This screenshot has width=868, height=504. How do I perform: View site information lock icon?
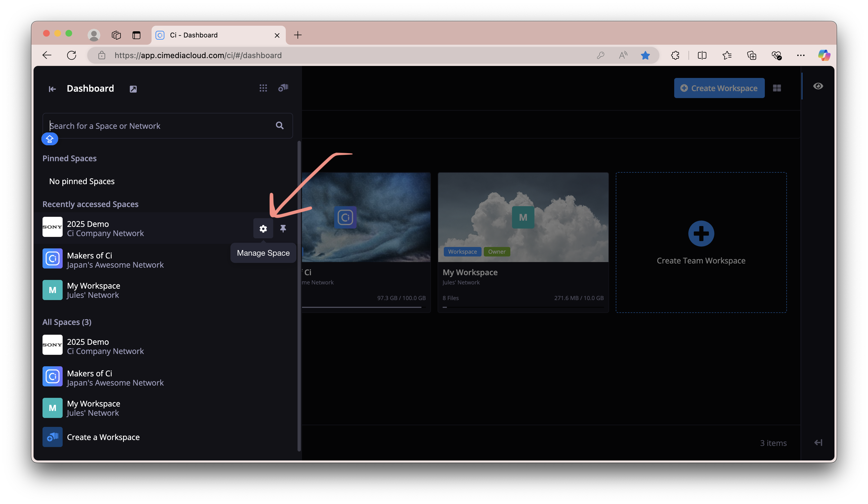click(102, 55)
